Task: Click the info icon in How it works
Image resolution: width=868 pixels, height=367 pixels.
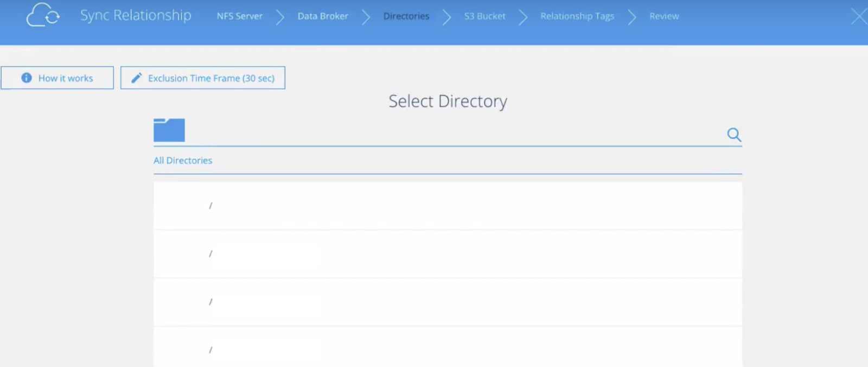Action: 26,78
